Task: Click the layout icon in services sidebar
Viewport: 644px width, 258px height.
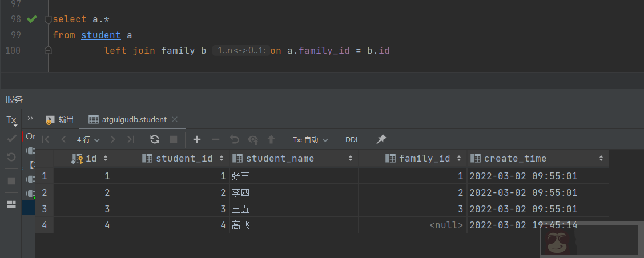Action: point(11,204)
